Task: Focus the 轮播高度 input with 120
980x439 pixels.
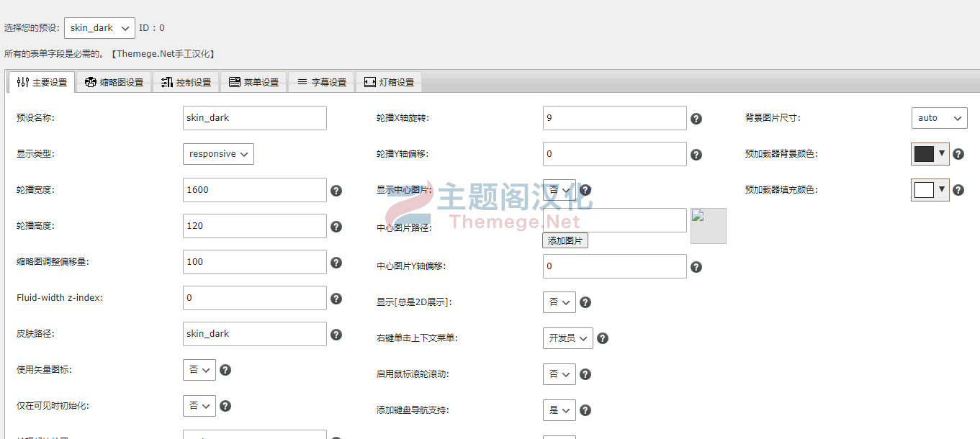Action: [x=255, y=226]
